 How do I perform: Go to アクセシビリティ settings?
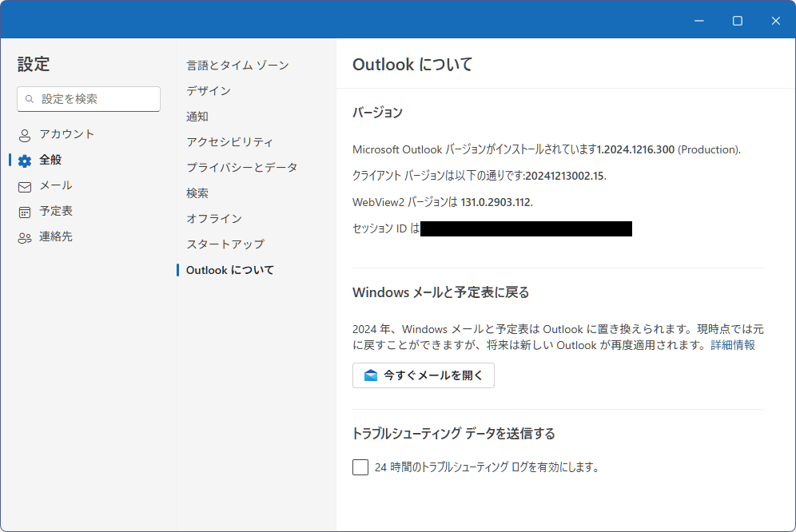point(229,142)
